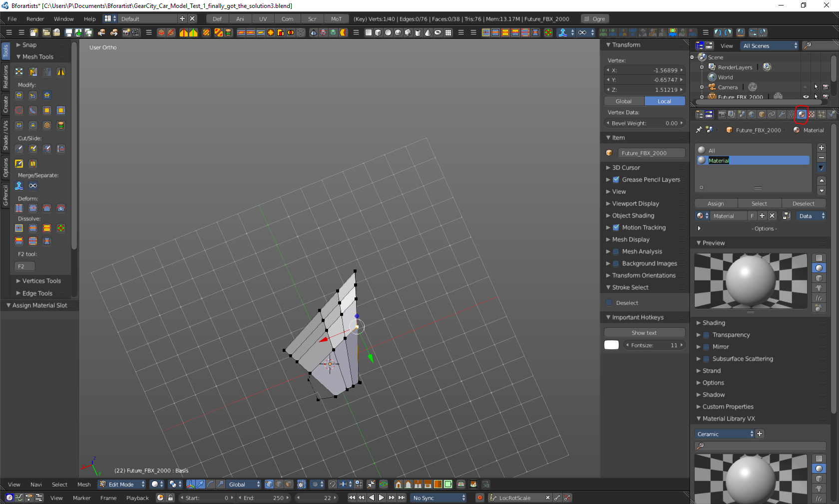Open the No Sync dropdown
This screenshot has height=504, width=839.
click(x=438, y=498)
